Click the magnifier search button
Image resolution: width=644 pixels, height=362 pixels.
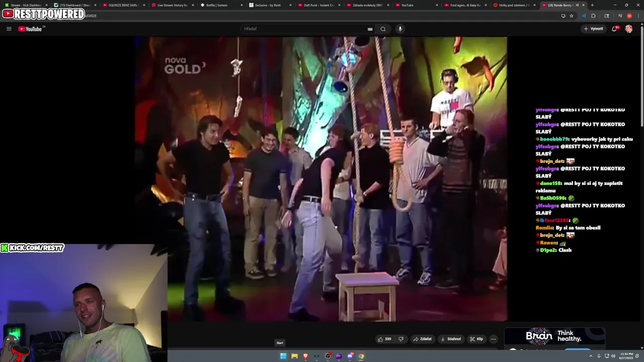[x=383, y=29]
